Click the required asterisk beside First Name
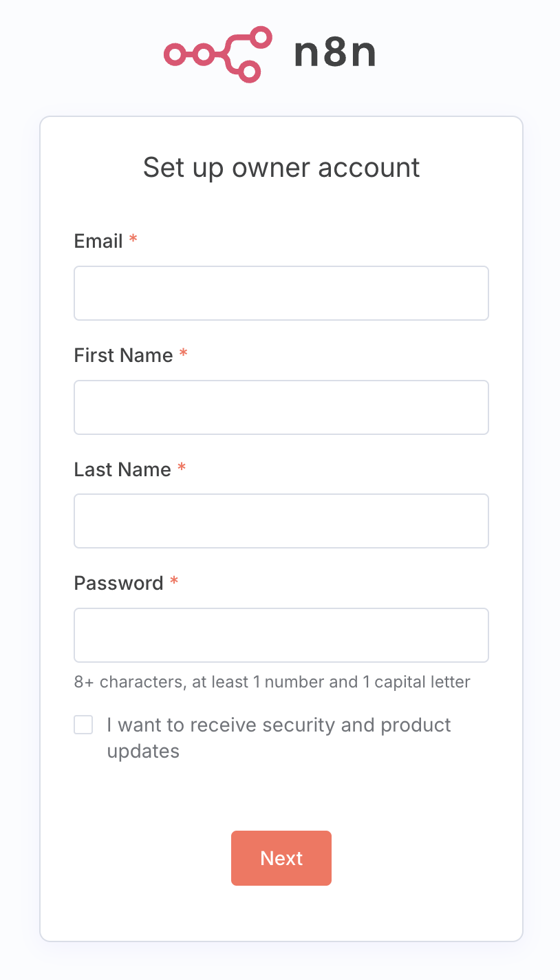Image resolution: width=560 pixels, height=980 pixels. click(x=183, y=354)
